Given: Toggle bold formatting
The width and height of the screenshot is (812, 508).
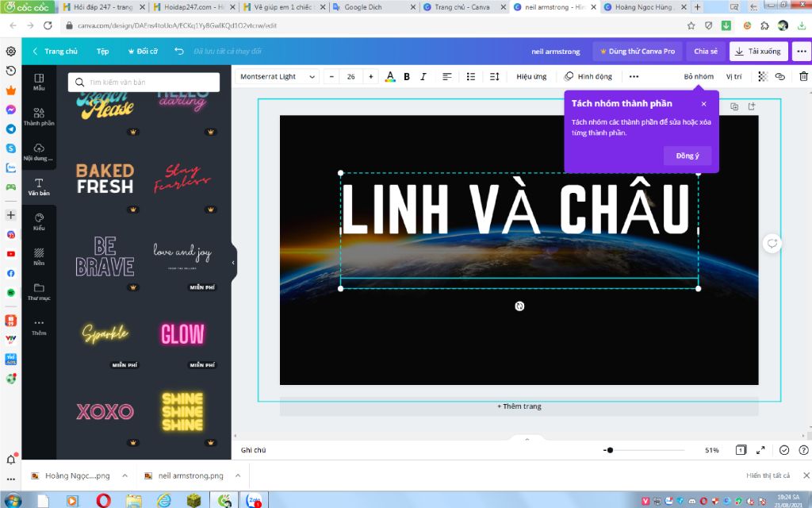Looking at the screenshot, I should coord(407,77).
